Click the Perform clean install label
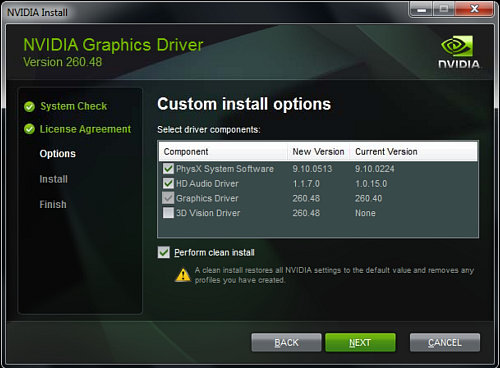 [214, 253]
